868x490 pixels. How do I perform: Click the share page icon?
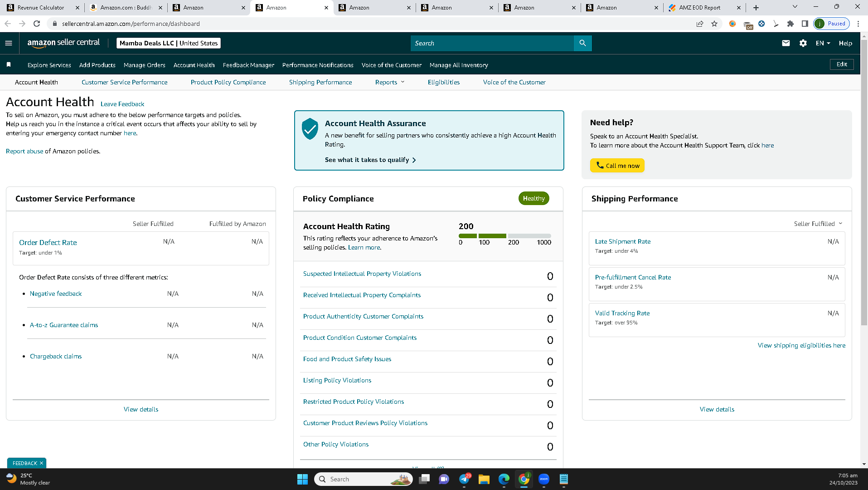click(700, 24)
